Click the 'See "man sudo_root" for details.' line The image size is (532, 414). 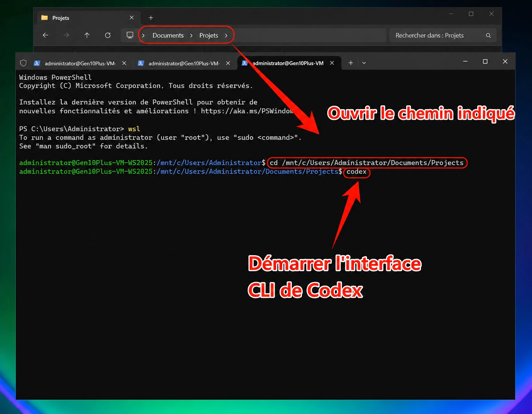83,146
